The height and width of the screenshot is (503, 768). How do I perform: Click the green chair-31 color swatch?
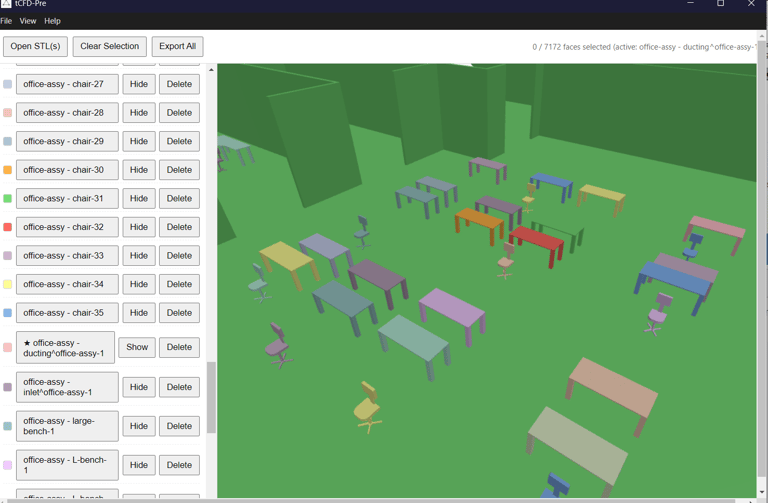[x=7, y=198]
